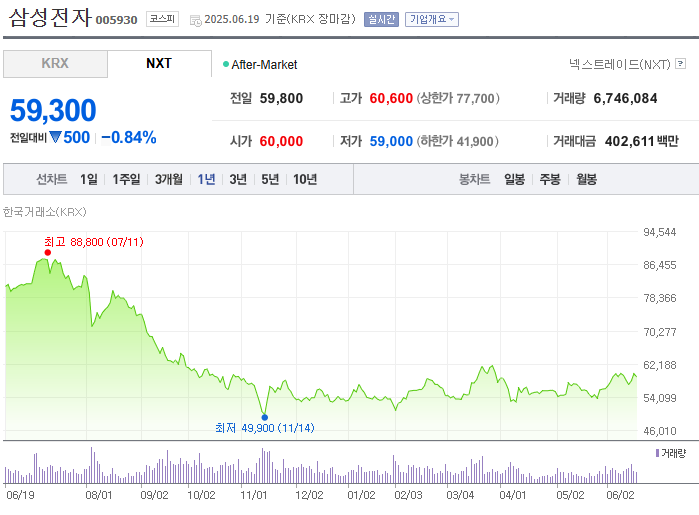Open the 주봉 candle chart
Viewport: 699px width, 515px height.
[550, 179]
